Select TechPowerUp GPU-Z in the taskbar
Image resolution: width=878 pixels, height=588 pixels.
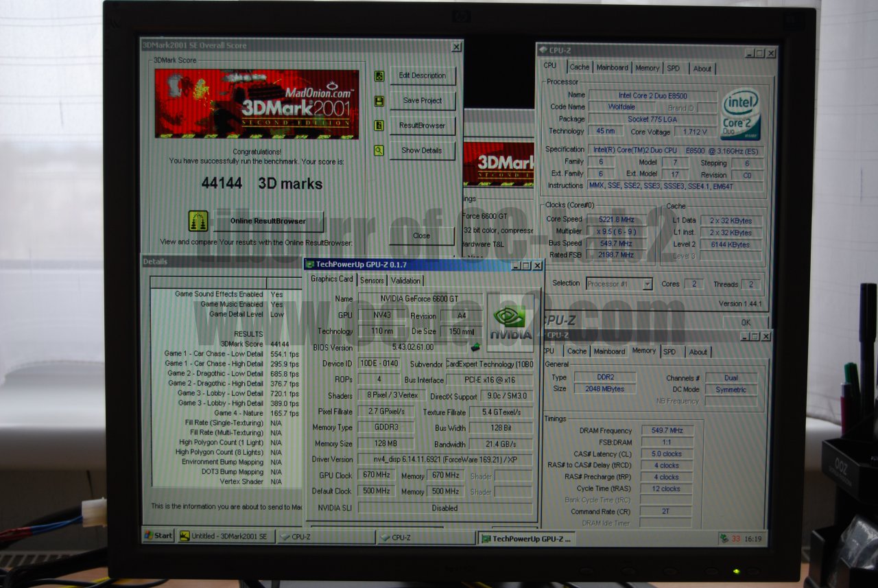click(526, 539)
